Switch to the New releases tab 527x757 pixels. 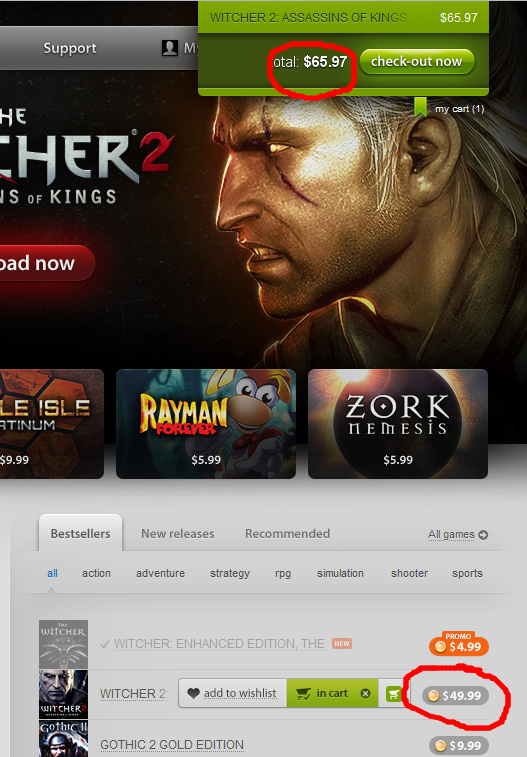(178, 533)
